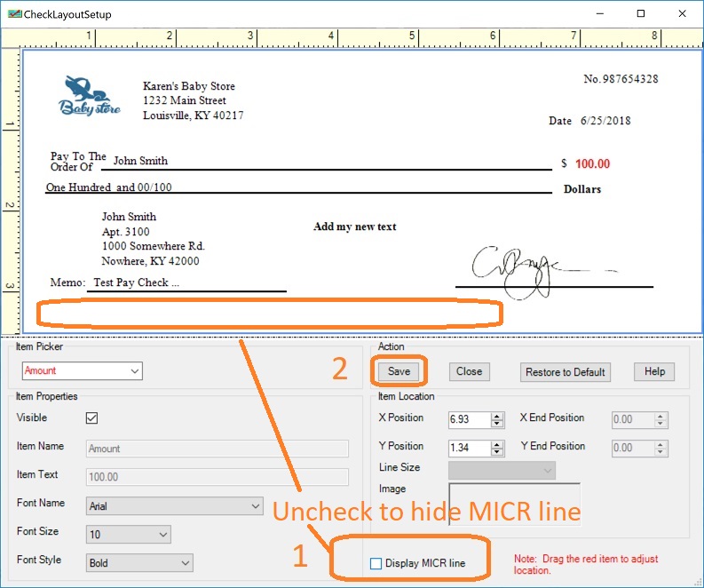Click the Close button in Action group

coord(469,371)
